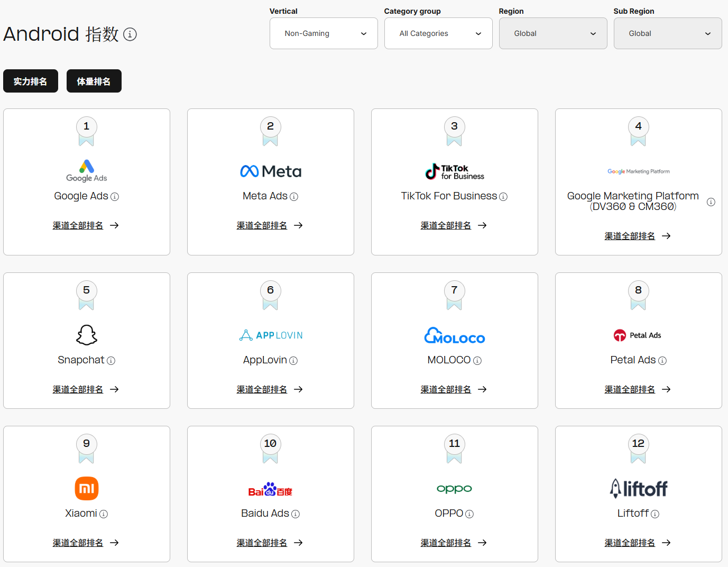Select the 实力排名 tab

(x=30, y=81)
